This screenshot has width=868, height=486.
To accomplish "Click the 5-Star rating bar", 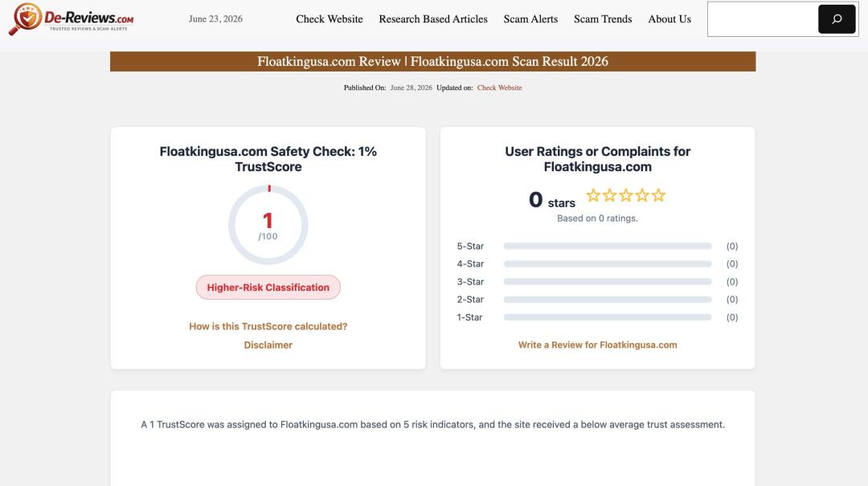I will (x=608, y=246).
